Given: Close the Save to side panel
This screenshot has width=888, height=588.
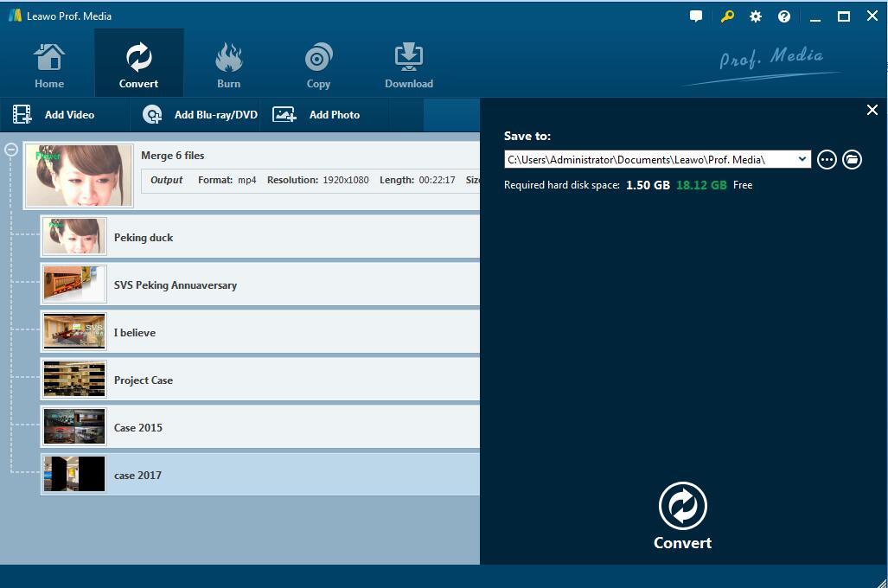Looking at the screenshot, I should coord(872,110).
